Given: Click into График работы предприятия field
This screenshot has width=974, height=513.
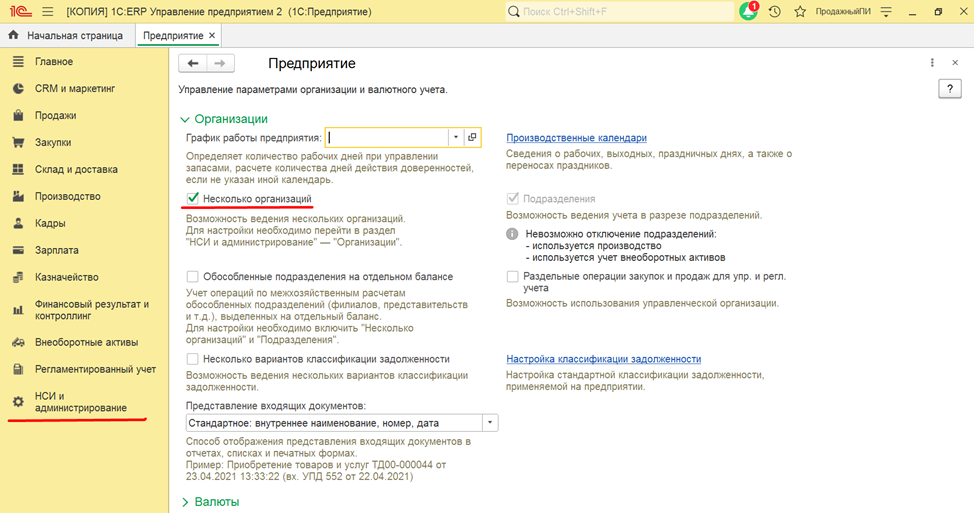Looking at the screenshot, I should point(386,137).
